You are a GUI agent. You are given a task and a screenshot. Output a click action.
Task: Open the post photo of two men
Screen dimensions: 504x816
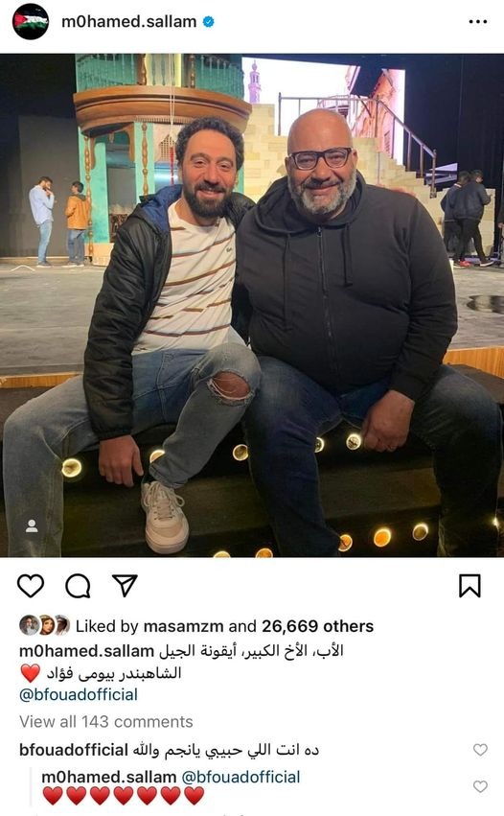click(x=252, y=306)
